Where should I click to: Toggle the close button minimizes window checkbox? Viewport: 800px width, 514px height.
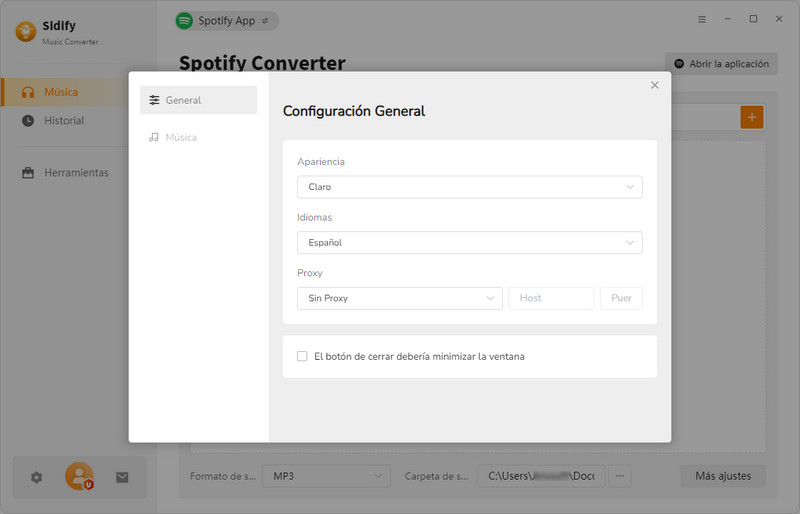(302, 356)
